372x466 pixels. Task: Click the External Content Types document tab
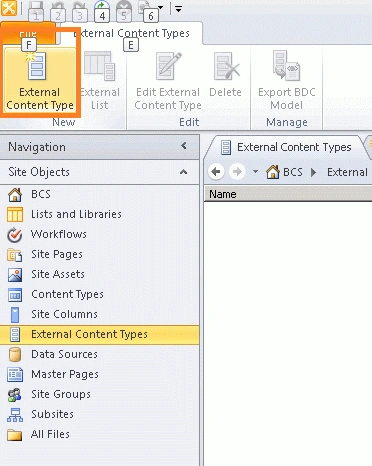click(x=285, y=147)
